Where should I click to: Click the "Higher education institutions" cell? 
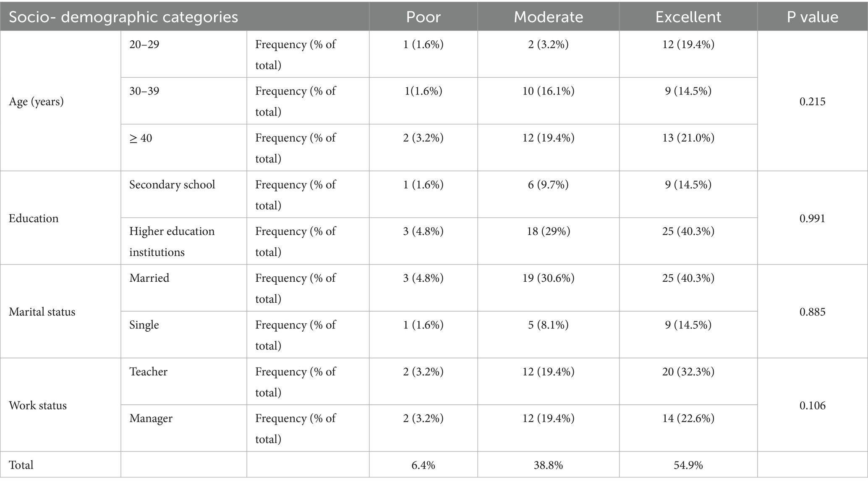point(172,241)
